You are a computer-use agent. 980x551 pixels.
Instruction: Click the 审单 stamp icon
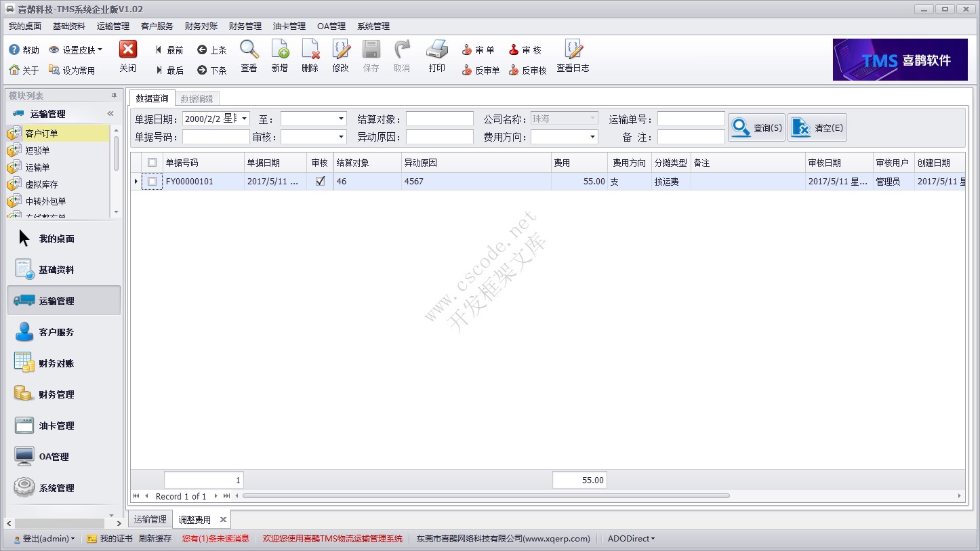click(478, 50)
